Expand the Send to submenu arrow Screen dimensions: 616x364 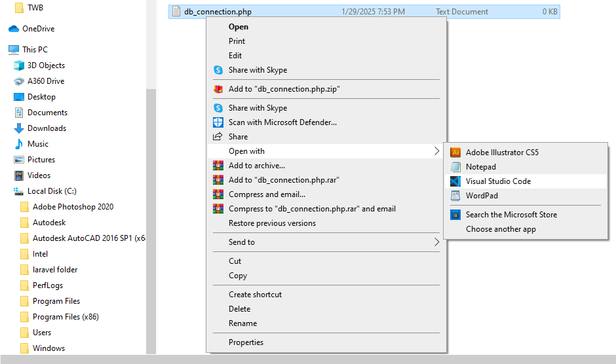coord(436,242)
